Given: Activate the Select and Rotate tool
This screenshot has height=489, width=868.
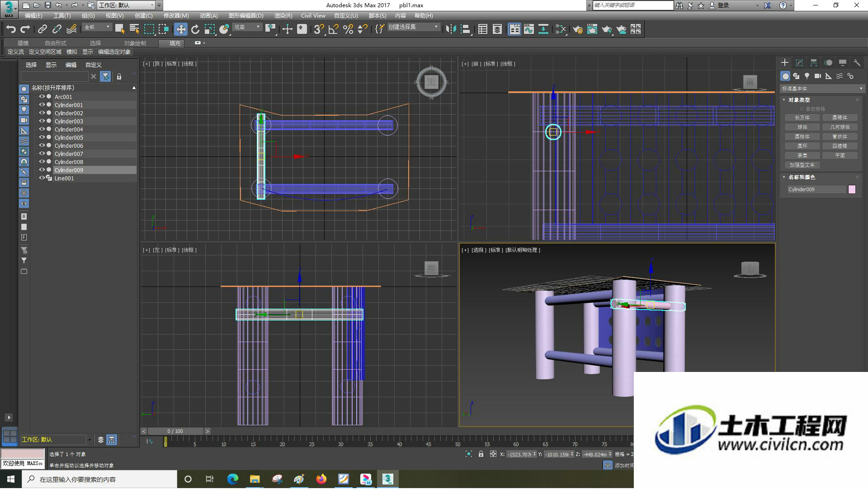Looking at the screenshot, I should tap(195, 29).
